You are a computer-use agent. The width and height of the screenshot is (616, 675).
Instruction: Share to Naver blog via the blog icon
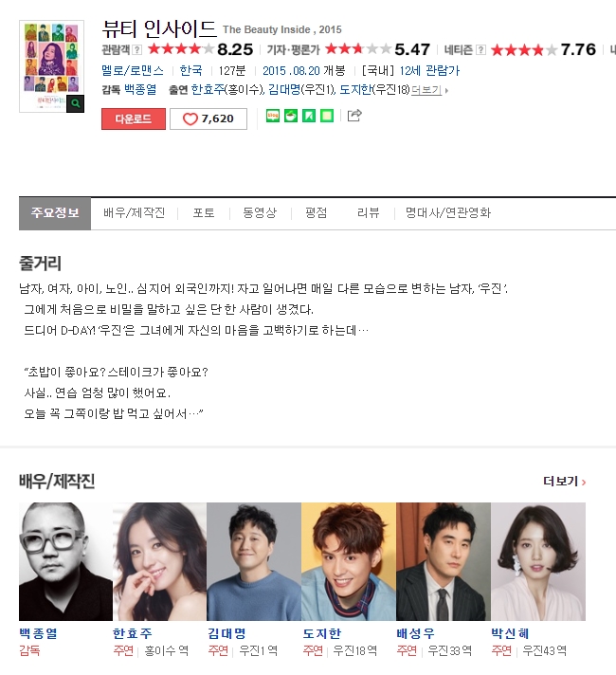pyautogui.click(x=273, y=116)
